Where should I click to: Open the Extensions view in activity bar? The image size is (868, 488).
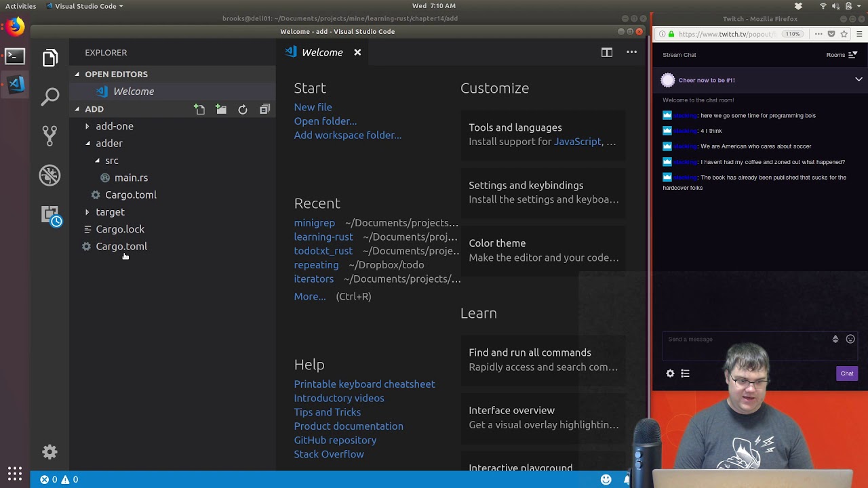(51, 216)
